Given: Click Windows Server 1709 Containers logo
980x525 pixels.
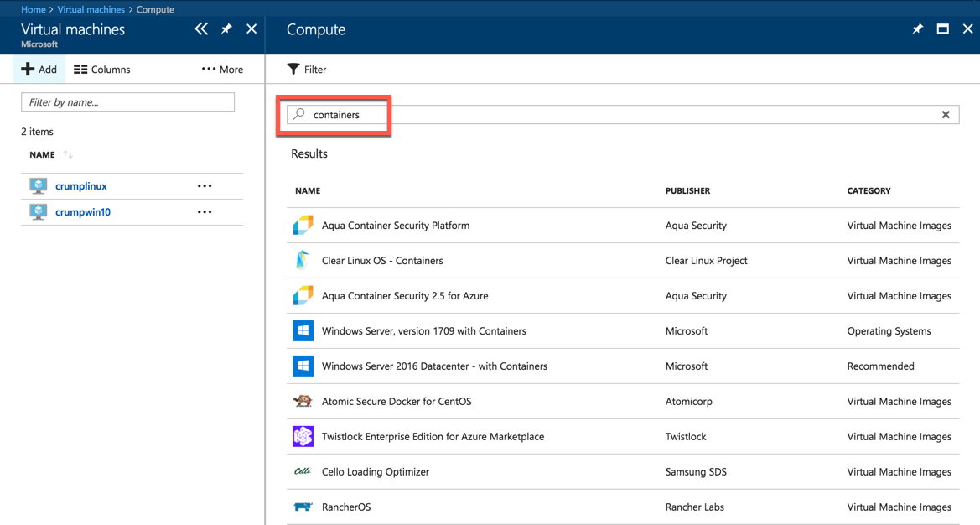Looking at the screenshot, I should pyautogui.click(x=303, y=331).
